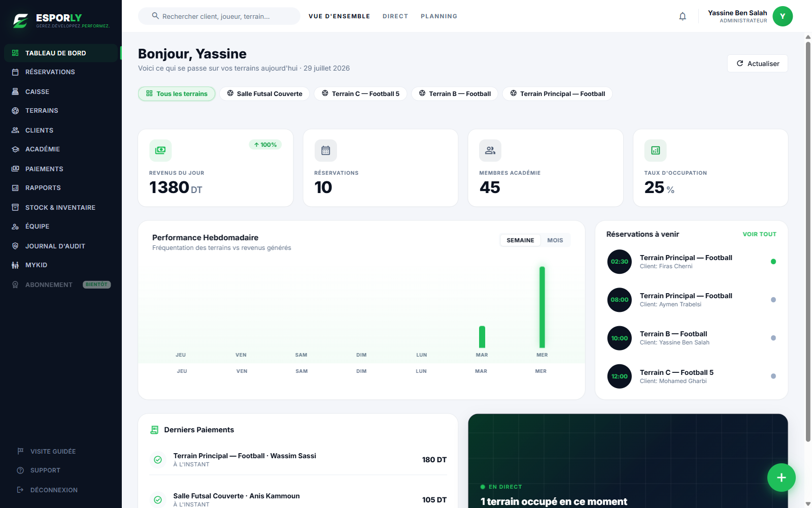Open Caisse in sidebar
This screenshot has height=508, width=812.
click(x=61, y=91)
